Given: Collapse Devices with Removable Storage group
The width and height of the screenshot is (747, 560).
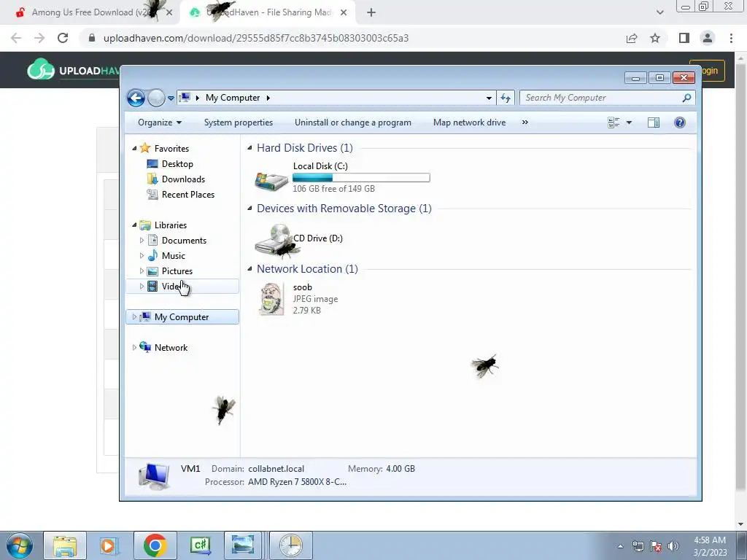Looking at the screenshot, I should pos(249,208).
